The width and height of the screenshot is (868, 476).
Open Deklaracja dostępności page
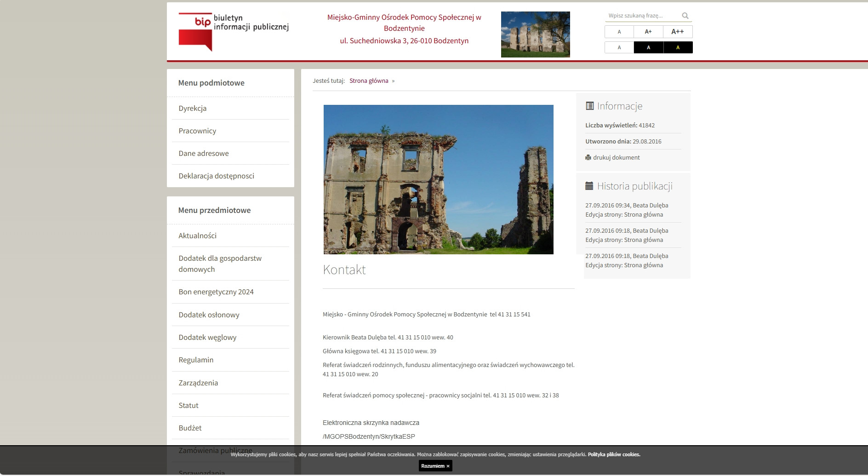tap(216, 176)
